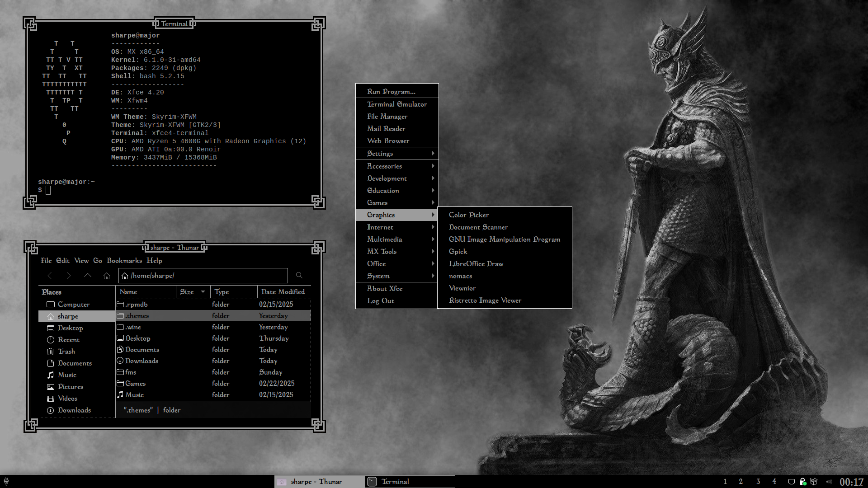Click the back navigation arrow in Thunar
868x488 pixels.
click(x=50, y=276)
